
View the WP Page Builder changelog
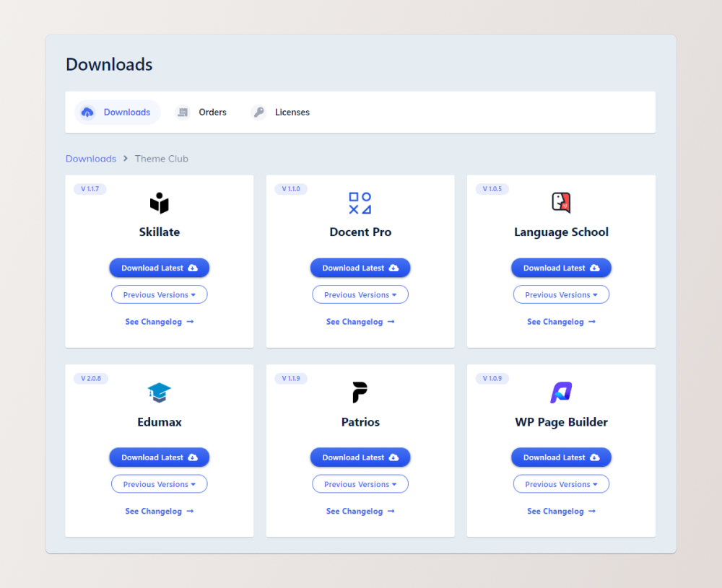(561, 512)
